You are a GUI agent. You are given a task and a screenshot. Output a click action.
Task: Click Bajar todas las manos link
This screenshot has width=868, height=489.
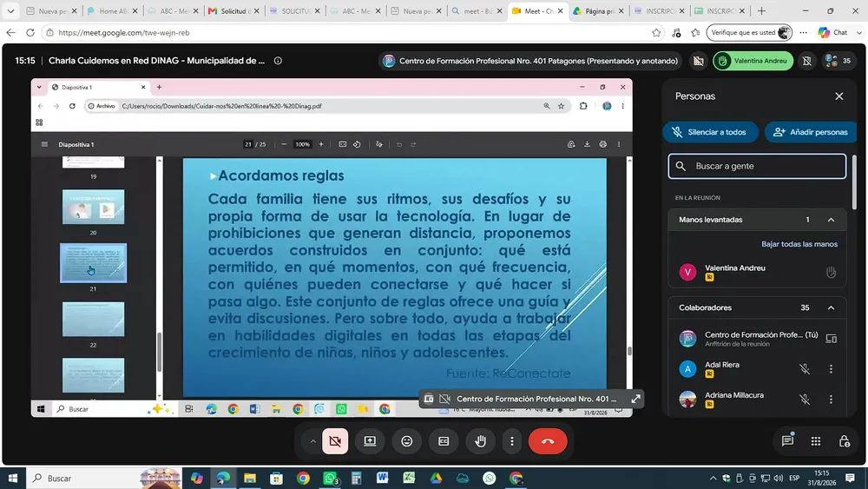tap(799, 244)
